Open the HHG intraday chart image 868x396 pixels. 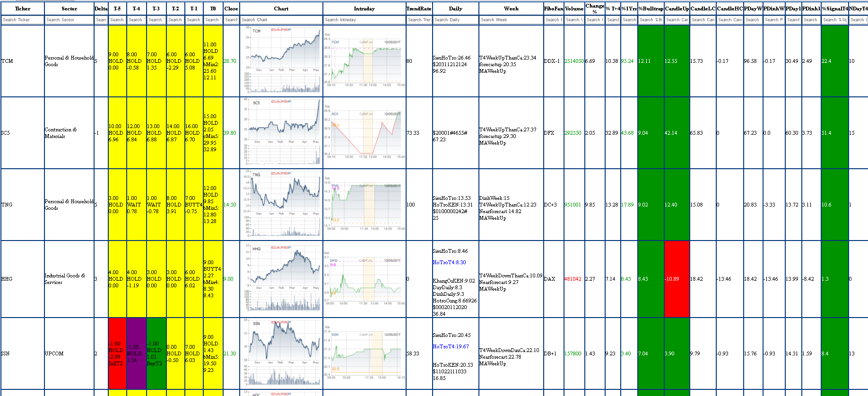364,279
